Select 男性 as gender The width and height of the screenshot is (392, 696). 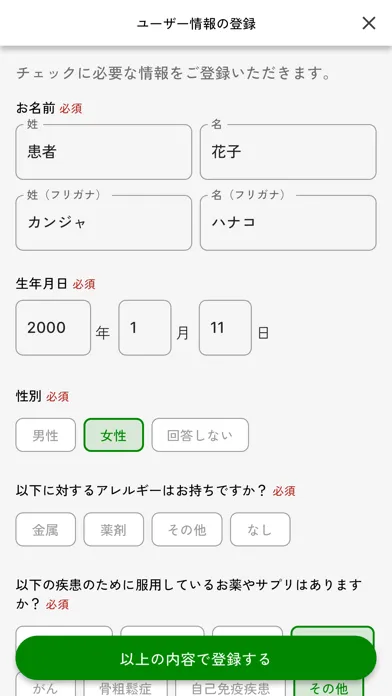click(x=46, y=435)
